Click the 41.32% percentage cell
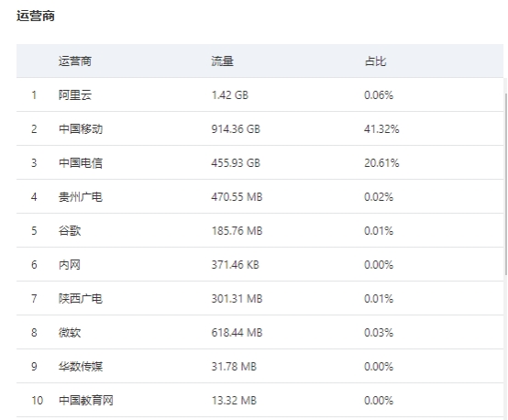The height and width of the screenshot is (420, 508). [x=381, y=129]
